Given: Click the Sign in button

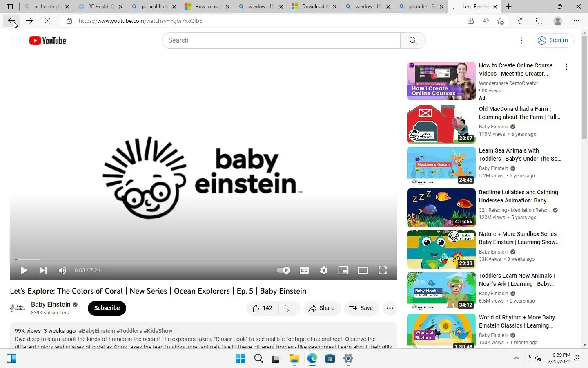Looking at the screenshot, I should pyautogui.click(x=553, y=40).
